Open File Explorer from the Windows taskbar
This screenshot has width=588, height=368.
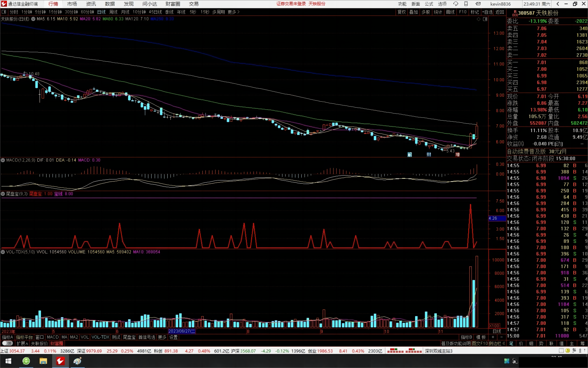click(43, 361)
